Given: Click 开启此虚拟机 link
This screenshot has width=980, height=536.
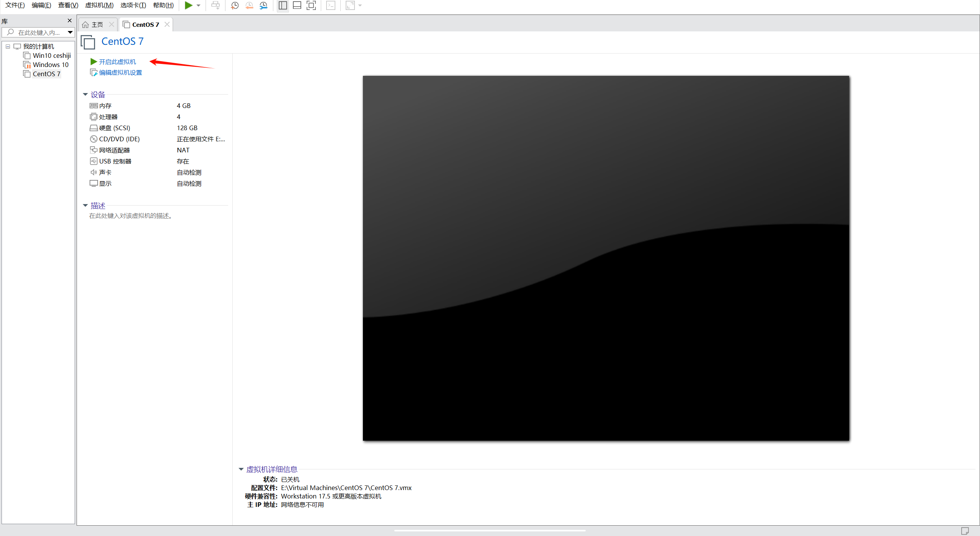Looking at the screenshot, I should click(117, 62).
